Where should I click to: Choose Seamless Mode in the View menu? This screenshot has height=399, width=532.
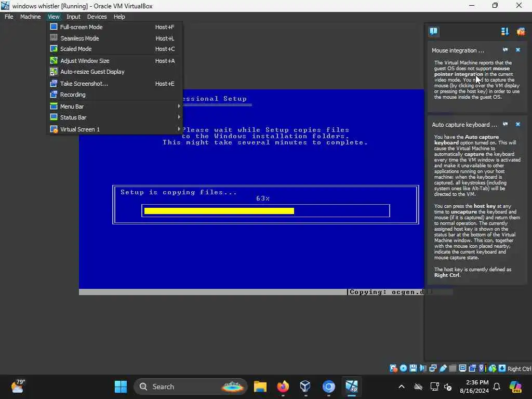[x=115, y=38]
